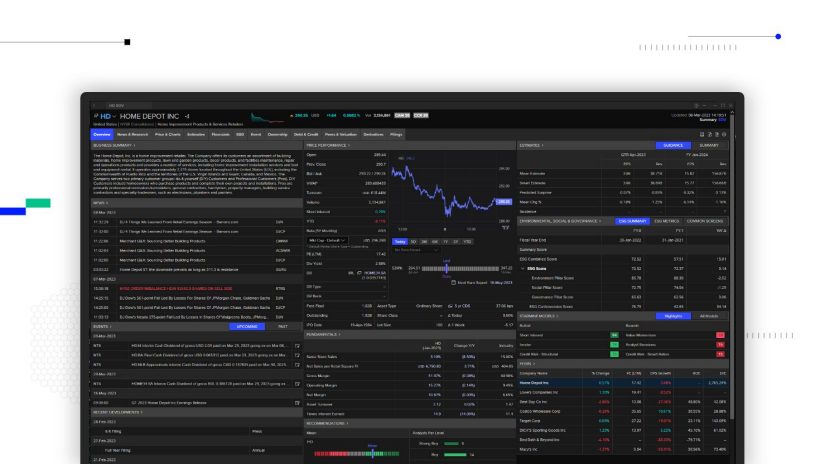
Task: Go to the Financials tab
Action: pos(220,135)
